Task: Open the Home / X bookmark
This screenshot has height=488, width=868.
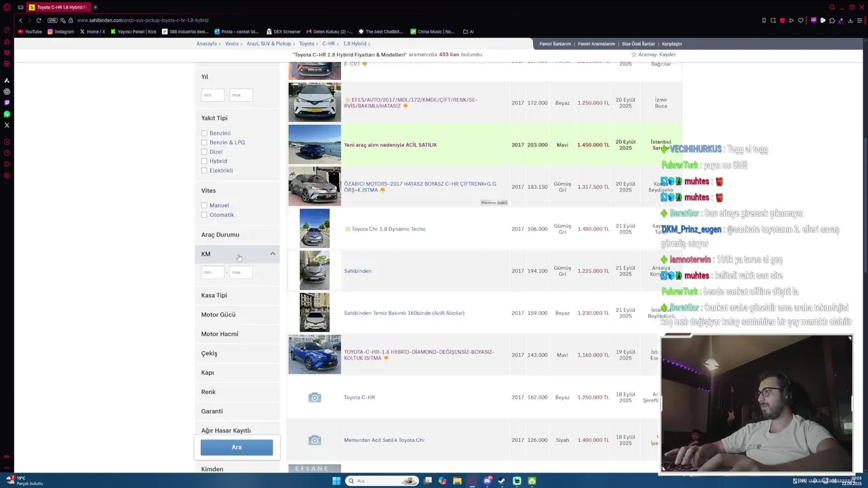Action: (92, 32)
